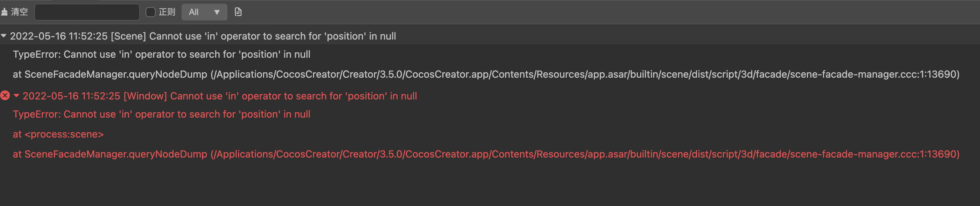
Task: Click the red 'at <process:scene>' line
Action: [x=58, y=135]
